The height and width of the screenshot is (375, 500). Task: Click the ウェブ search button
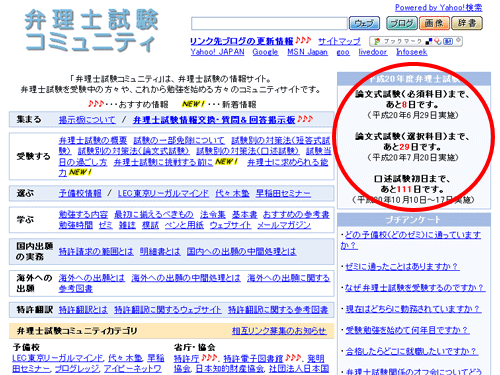[x=364, y=23]
